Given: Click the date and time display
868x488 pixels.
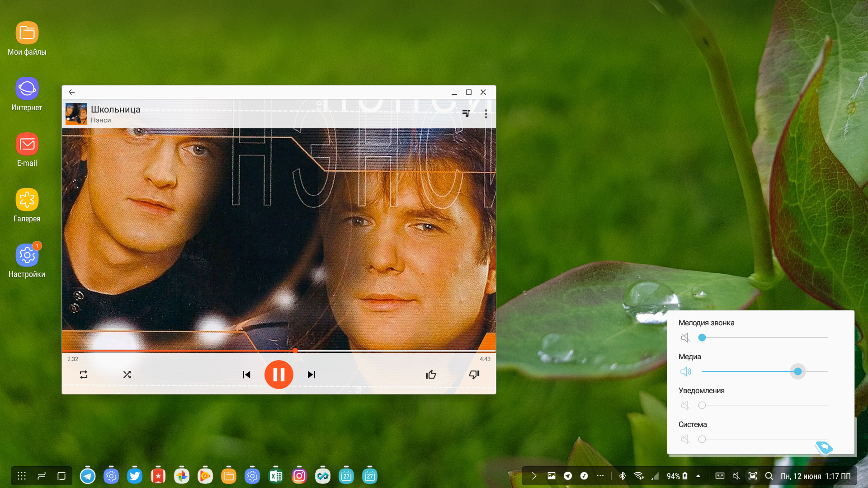Looking at the screenshot, I should coord(816,476).
